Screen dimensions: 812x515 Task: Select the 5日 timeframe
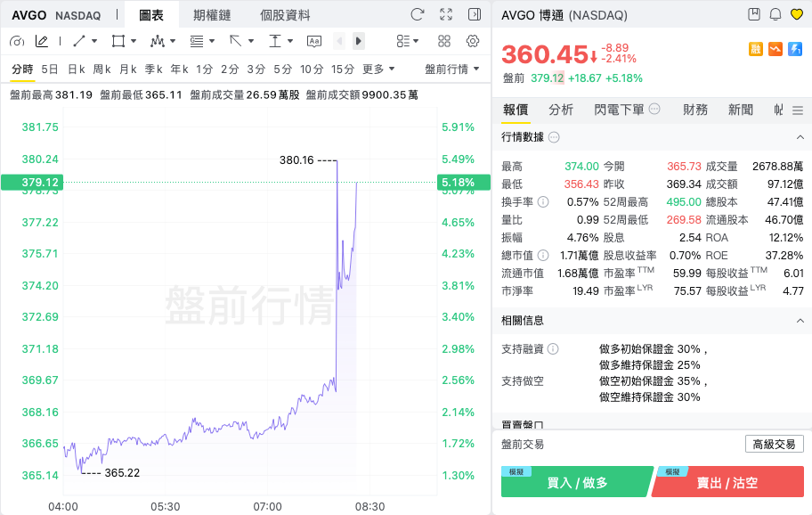[50, 69]
